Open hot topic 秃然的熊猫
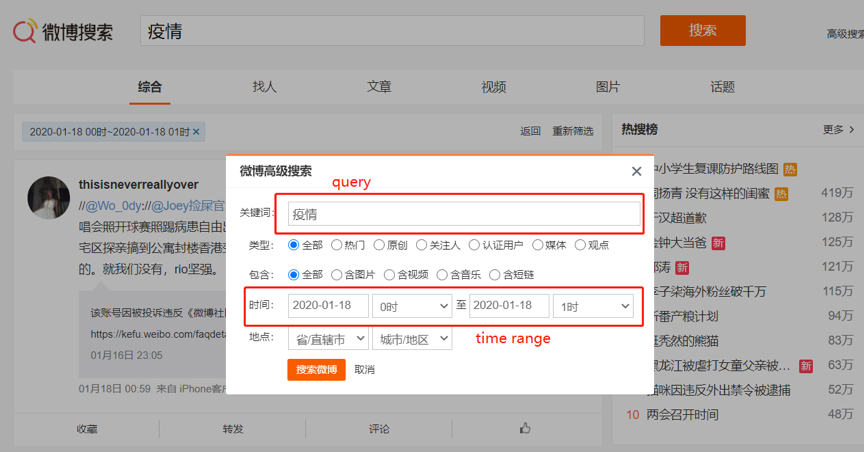 coord(685,341)
